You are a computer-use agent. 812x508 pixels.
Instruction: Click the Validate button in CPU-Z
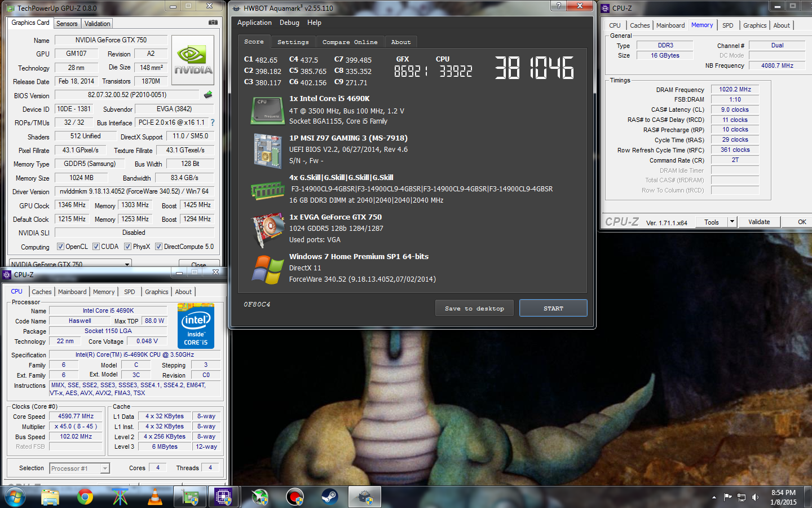(x=759, y=222)
